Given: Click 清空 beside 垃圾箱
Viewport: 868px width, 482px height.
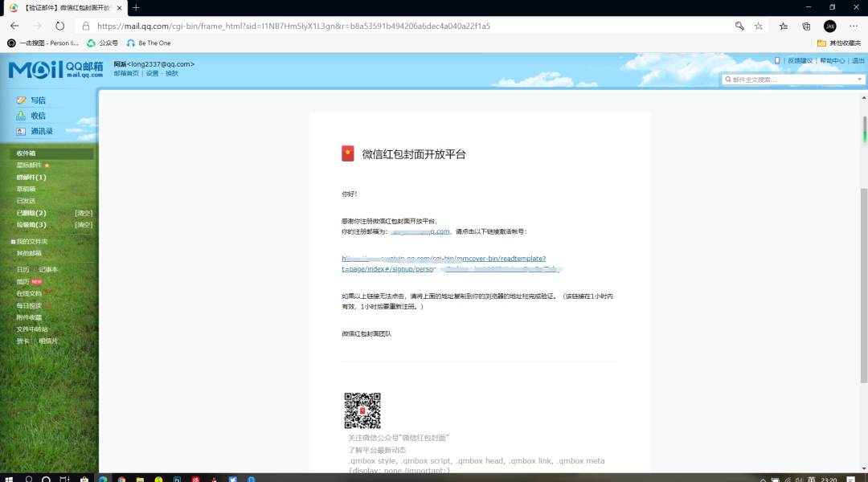Looking at the screenshot, I should point(84,225).
